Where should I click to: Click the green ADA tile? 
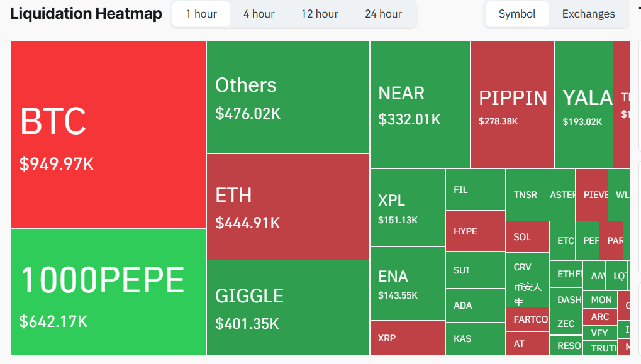point(475,306)
